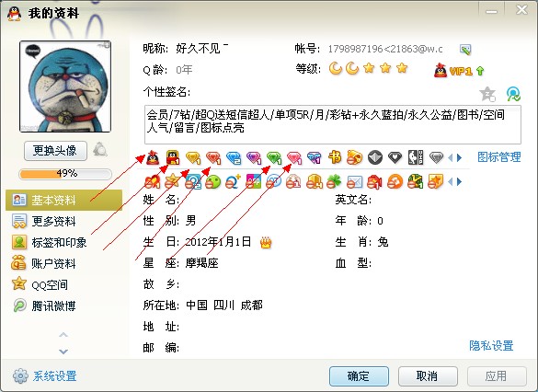Click the yellow diamond icon in badge row
The width and height of the screenshot is (538, 392).
193,158
